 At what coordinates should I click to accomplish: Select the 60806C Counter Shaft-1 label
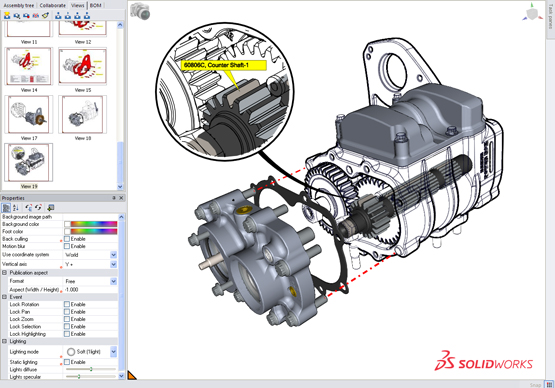(x=223, y=65)
